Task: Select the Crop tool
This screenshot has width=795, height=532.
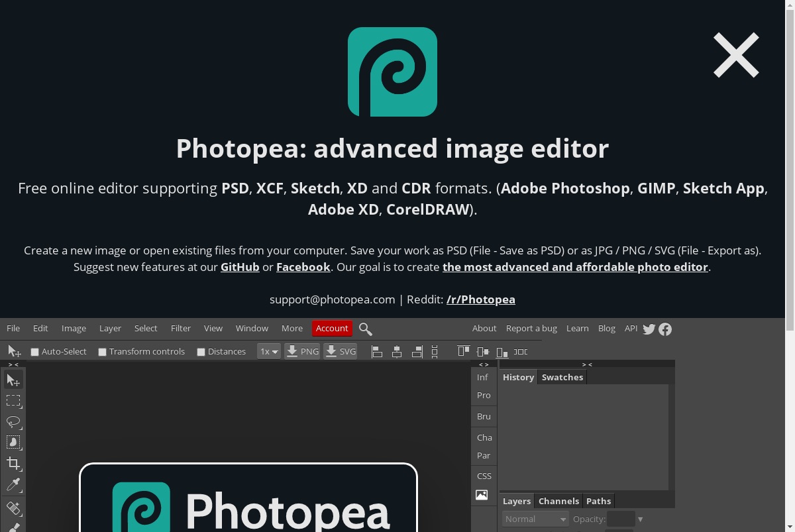Action: point(13,463)
